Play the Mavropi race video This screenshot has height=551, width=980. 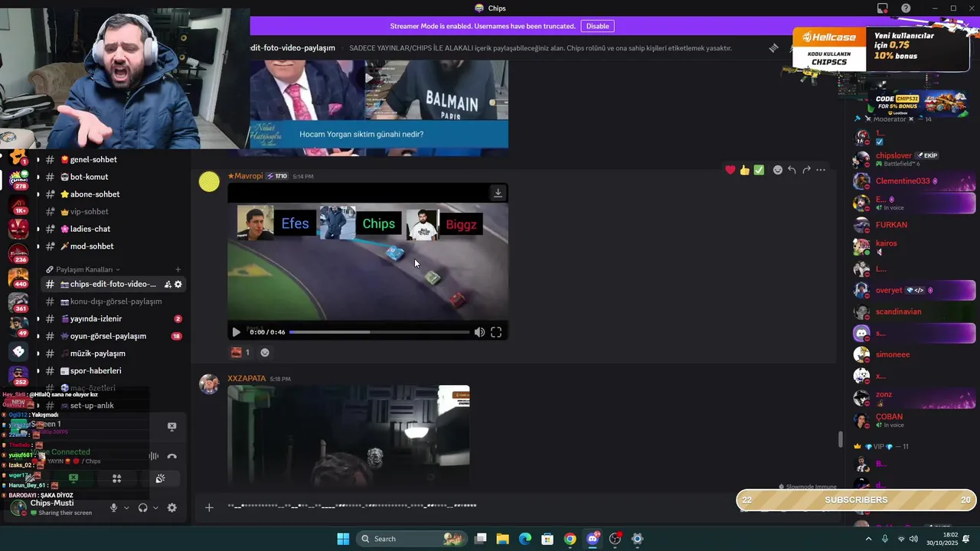click(236, 332)
